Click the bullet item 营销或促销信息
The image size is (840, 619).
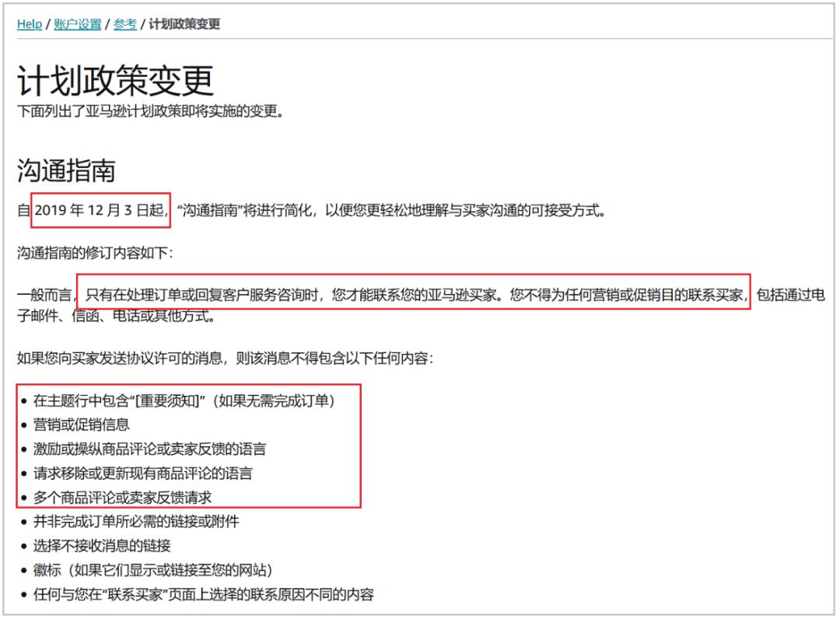[x=81, y=425]
